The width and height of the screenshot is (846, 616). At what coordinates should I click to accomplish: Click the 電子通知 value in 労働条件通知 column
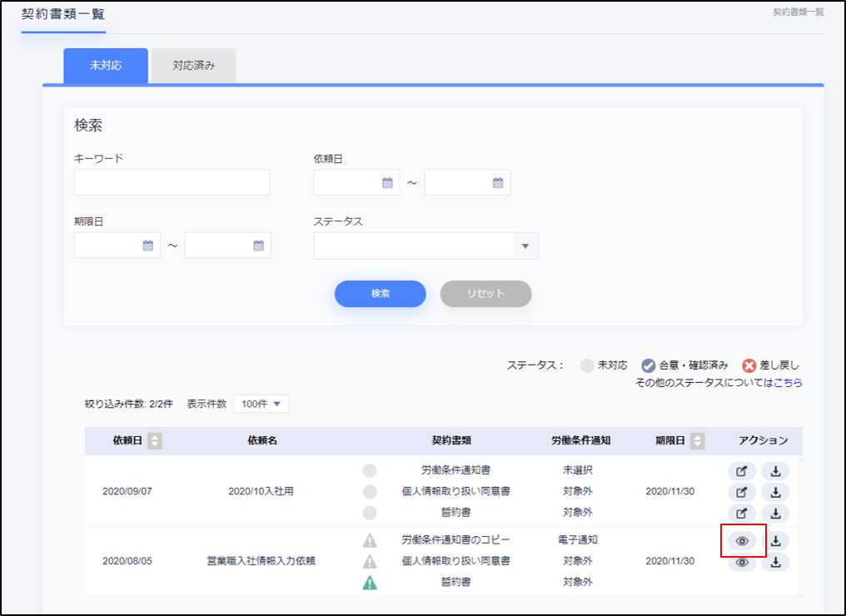pyautogui.click(x=578, y=540)
